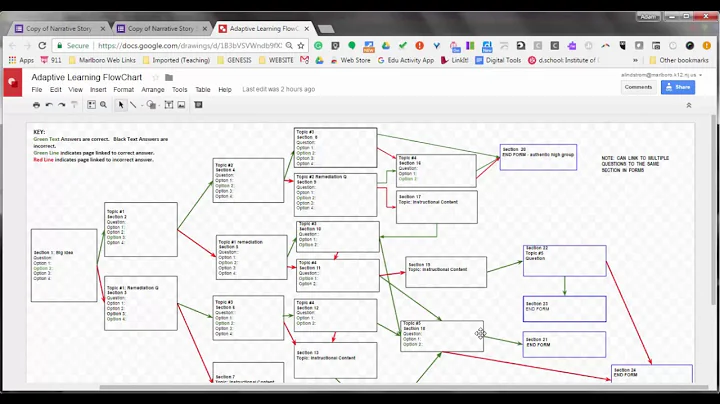The width and height of the screenshot is (720, 404).
Task: Click the Print icon in drawing toolbar
Action: (x=36, y=105)
